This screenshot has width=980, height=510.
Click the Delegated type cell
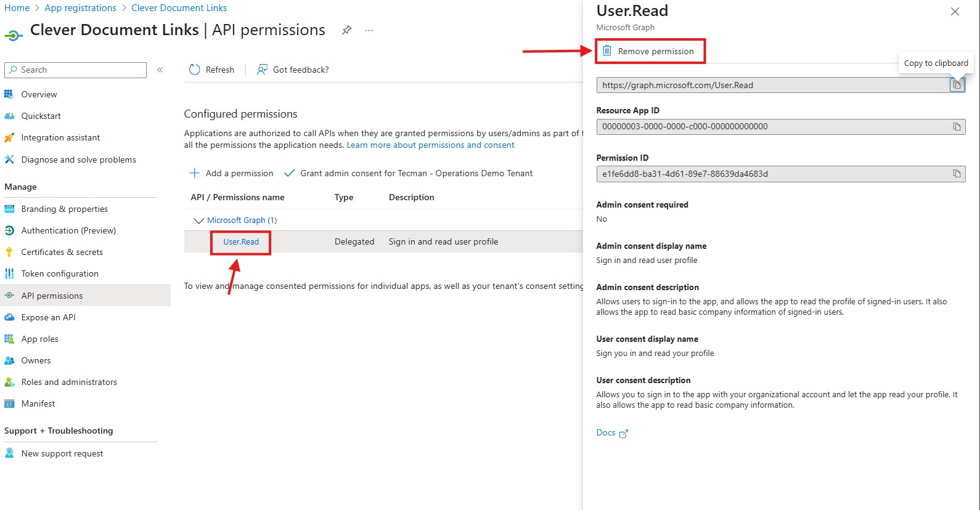[x=354, y=241]
